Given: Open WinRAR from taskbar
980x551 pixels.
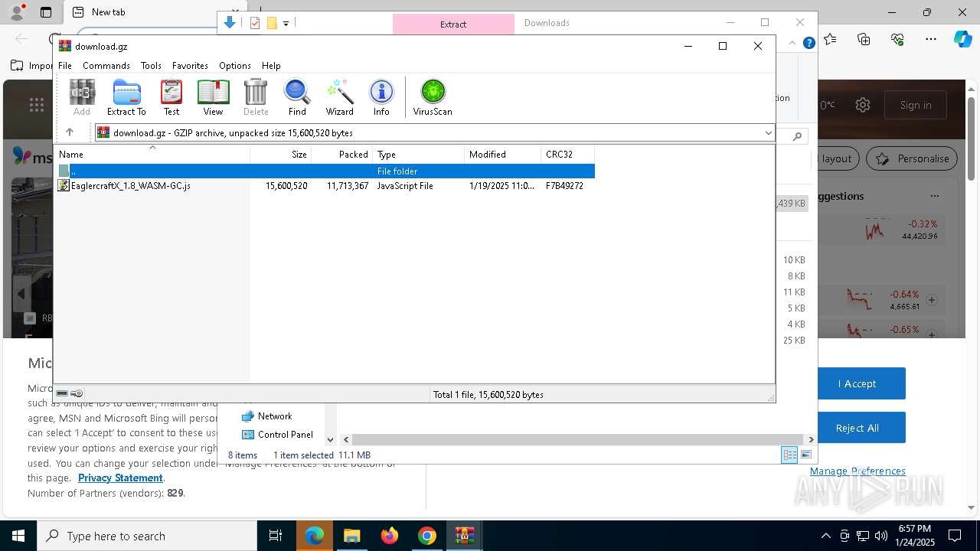Looking at the screenshot, I should pyautogui.click(x=464, y=536).
